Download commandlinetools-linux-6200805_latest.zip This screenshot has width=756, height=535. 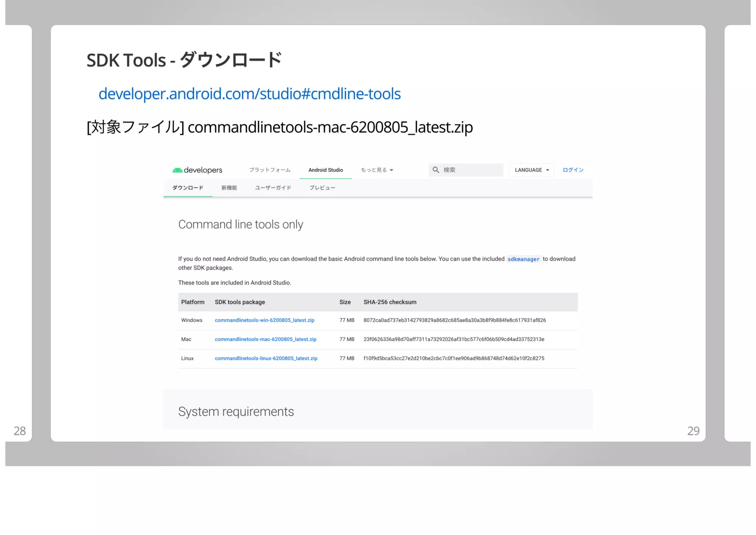(x=266, y=358)
